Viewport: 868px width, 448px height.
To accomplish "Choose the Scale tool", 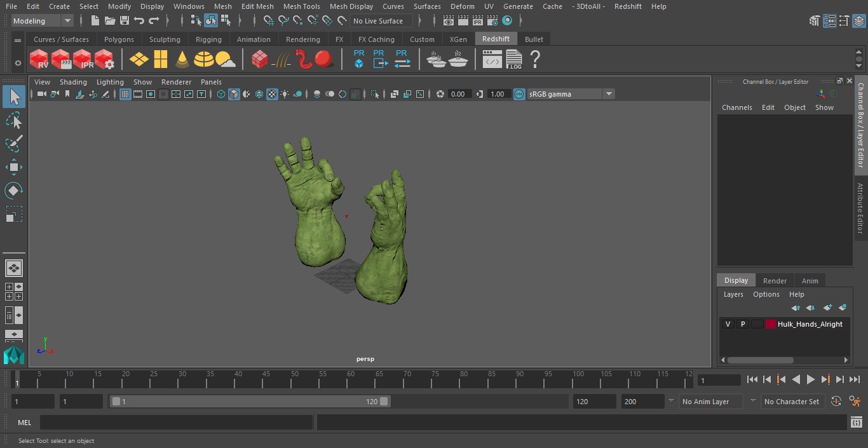I will pyautogui.click(x=14, y=214).
